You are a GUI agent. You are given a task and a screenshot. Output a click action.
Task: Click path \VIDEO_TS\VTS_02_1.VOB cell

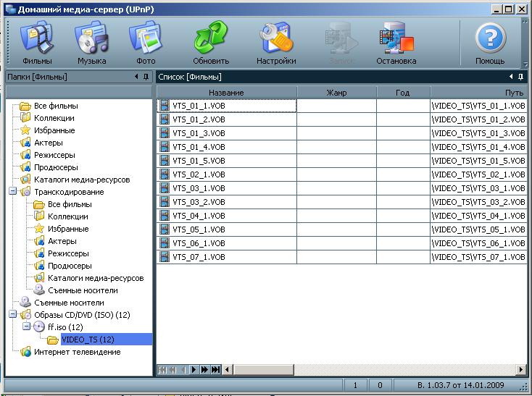tap(478, 174)
